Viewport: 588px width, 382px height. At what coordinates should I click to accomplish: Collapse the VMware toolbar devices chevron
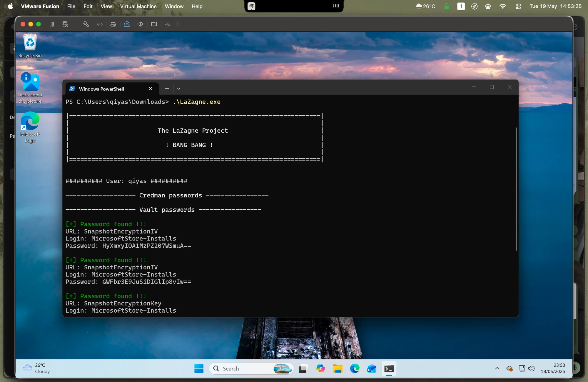(178, 24)
